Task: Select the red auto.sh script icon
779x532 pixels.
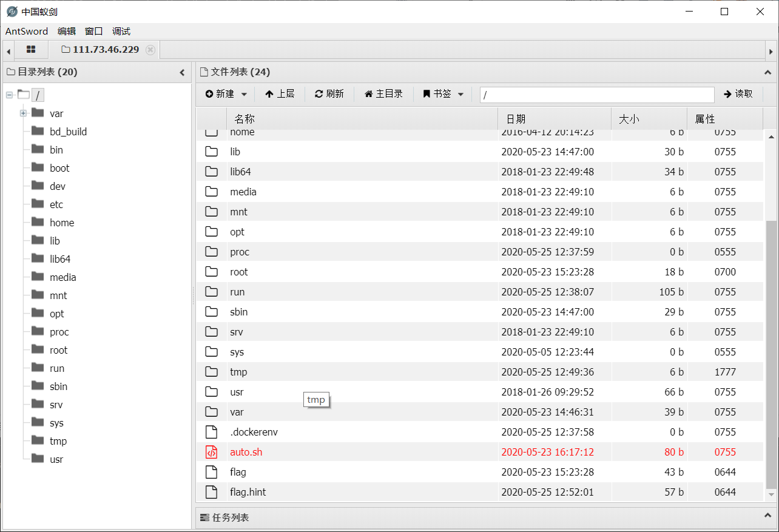Action: point(211,452)
